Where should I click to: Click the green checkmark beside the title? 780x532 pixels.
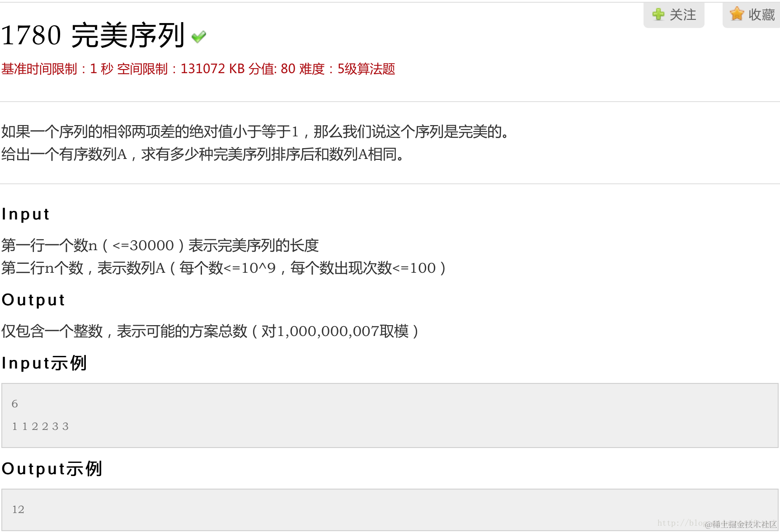[x=199, y=37]
